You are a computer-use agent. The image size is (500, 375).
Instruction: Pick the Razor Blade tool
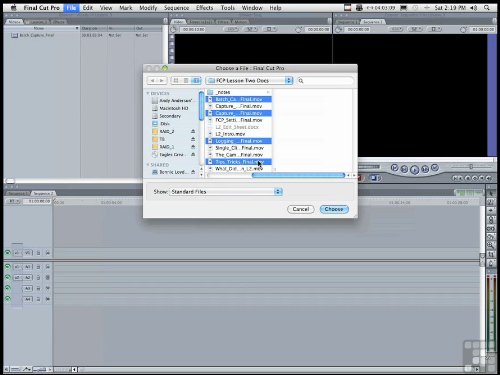[491, 237]
